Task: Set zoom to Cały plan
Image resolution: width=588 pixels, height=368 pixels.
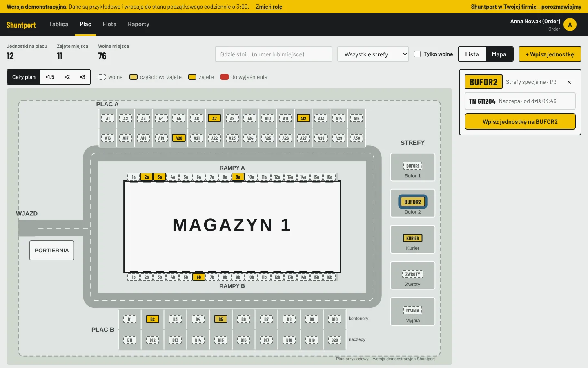Action: (x=24, y=77)
